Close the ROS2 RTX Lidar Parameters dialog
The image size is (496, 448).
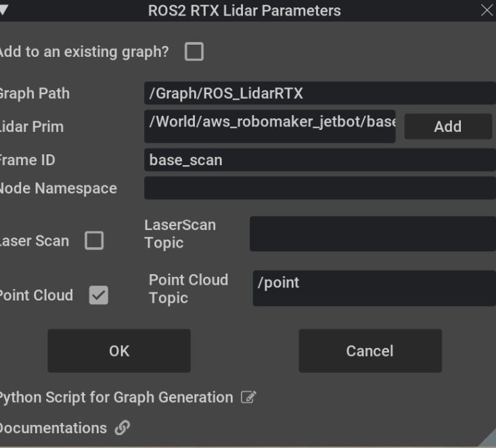[x=487, y=10]
